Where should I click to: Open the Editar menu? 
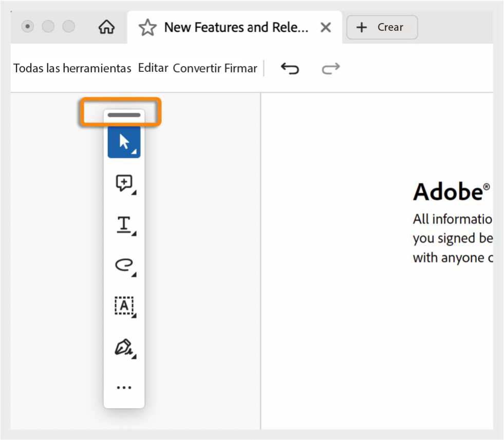point(153,68)
